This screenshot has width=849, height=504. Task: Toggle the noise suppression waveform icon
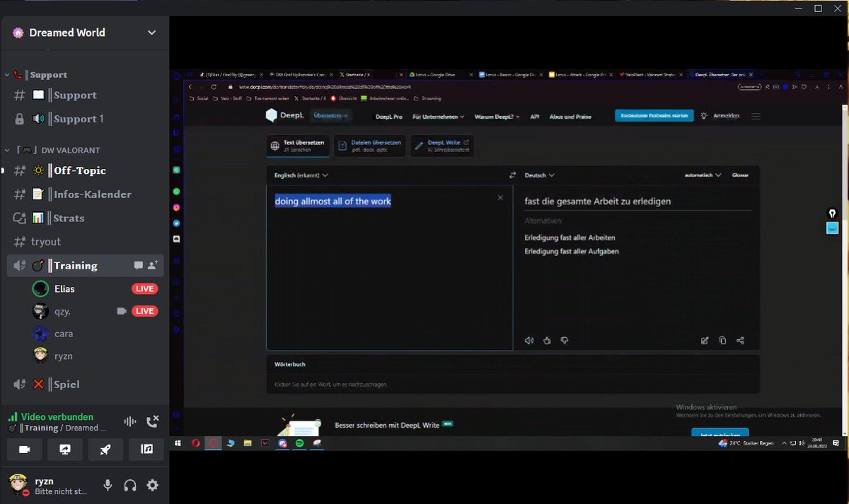coord(130,421)
